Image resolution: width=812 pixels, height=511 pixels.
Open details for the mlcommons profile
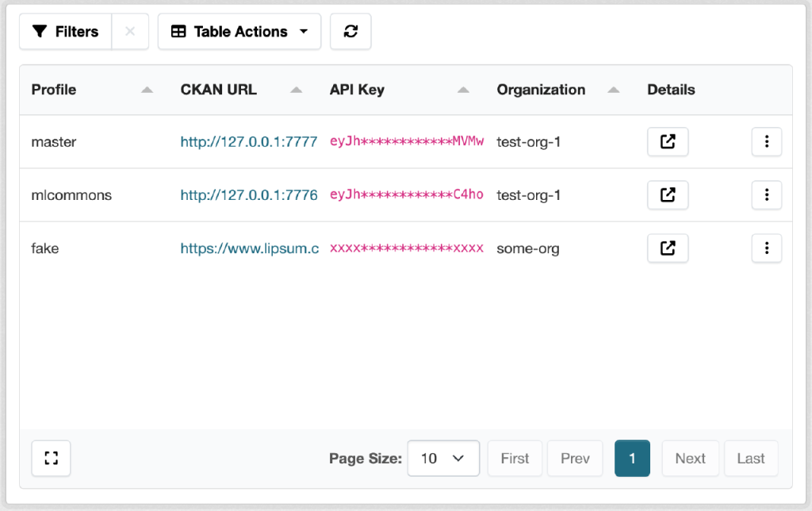pyautogui.click(x=668, y=195)
